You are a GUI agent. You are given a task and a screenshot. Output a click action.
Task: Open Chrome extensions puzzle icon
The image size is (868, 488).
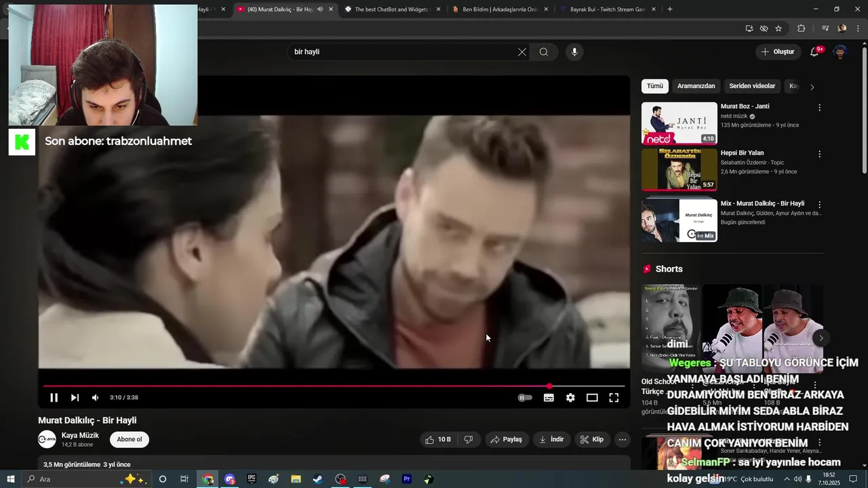[801, 28]
